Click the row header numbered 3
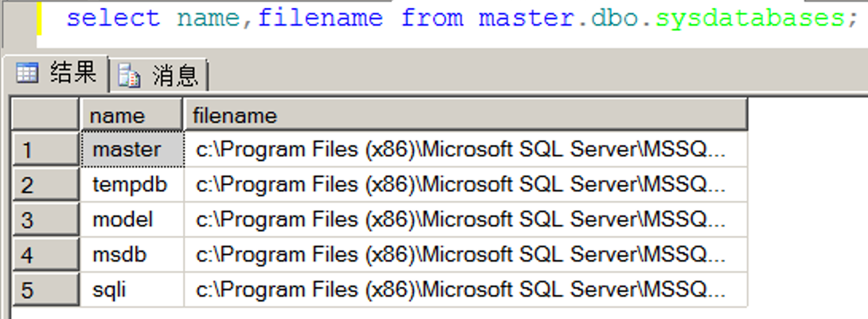 46,219
